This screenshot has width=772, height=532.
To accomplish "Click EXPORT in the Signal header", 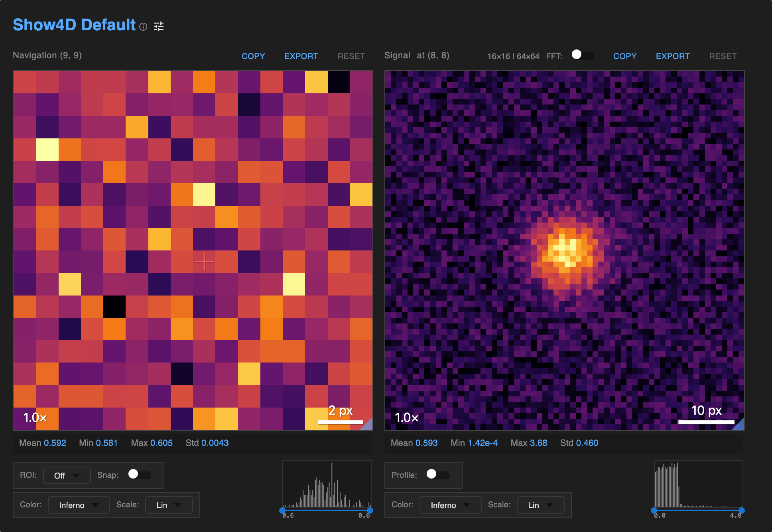I will click(672, 56).
